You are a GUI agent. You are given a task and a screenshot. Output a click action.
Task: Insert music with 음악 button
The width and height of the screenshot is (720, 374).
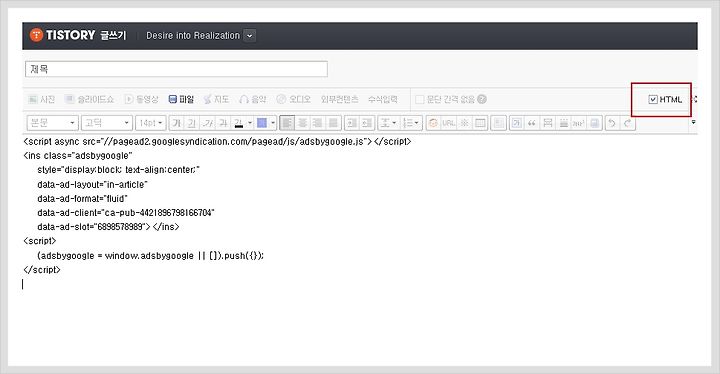253,99
